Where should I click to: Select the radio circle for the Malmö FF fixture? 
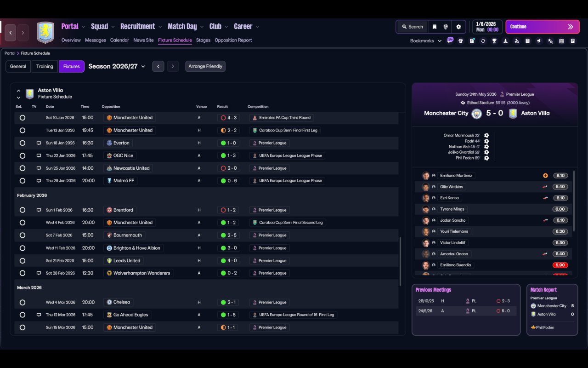(x=23, y=181)
